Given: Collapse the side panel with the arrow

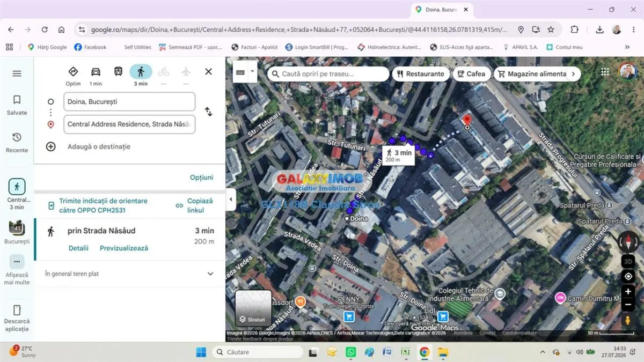Looking at the screenshot, I should tap(231, 199).
